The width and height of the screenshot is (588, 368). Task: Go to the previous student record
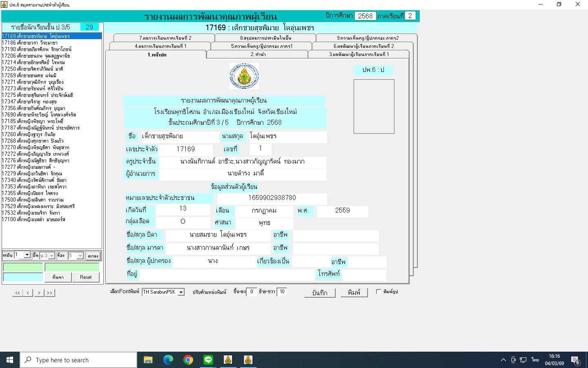(x=28, y=293)
